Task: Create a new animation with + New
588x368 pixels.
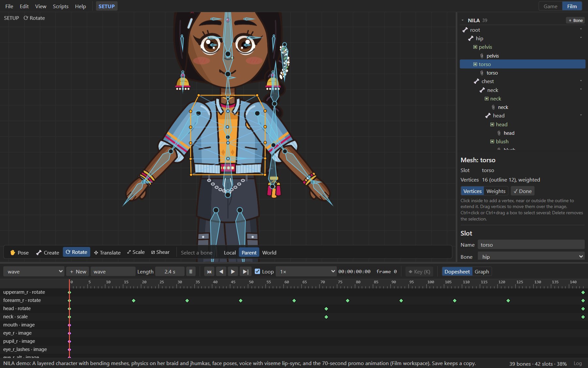Action: click(78, 272)
